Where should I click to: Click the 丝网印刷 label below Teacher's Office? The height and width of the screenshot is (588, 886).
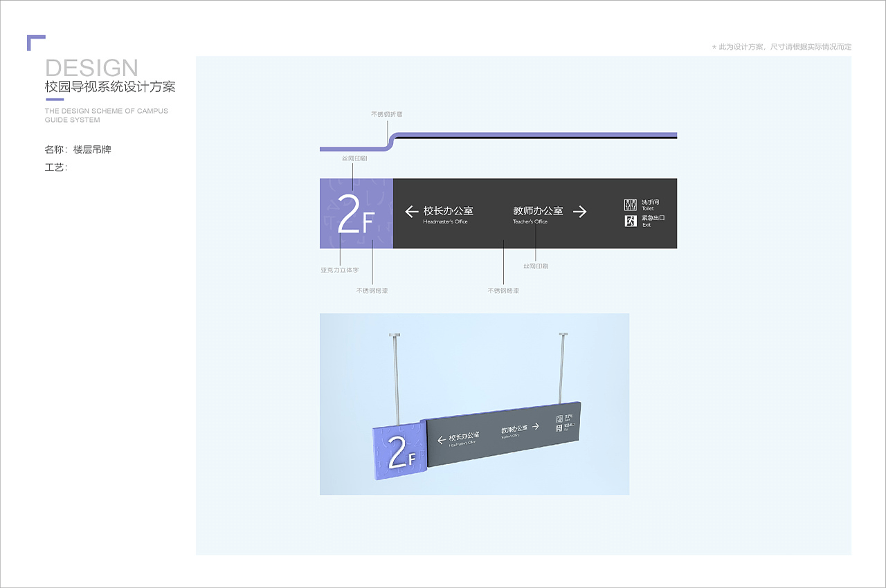coord(536,266)
